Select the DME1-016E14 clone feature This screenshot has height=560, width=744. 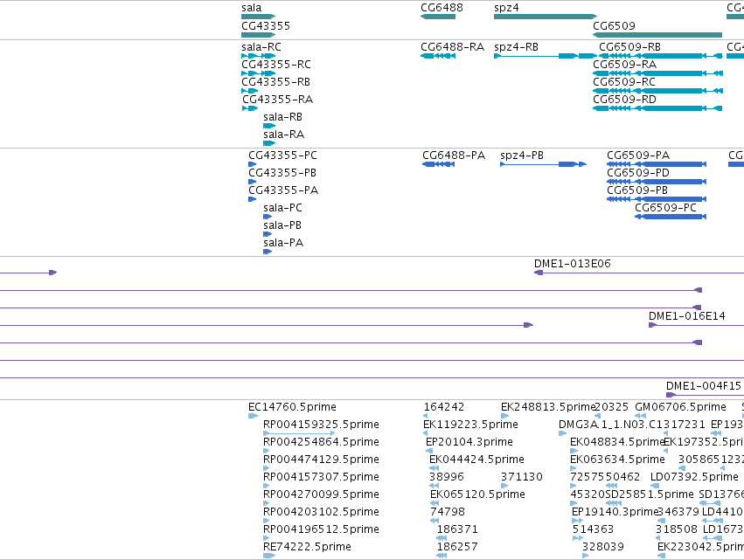[696, 325]
